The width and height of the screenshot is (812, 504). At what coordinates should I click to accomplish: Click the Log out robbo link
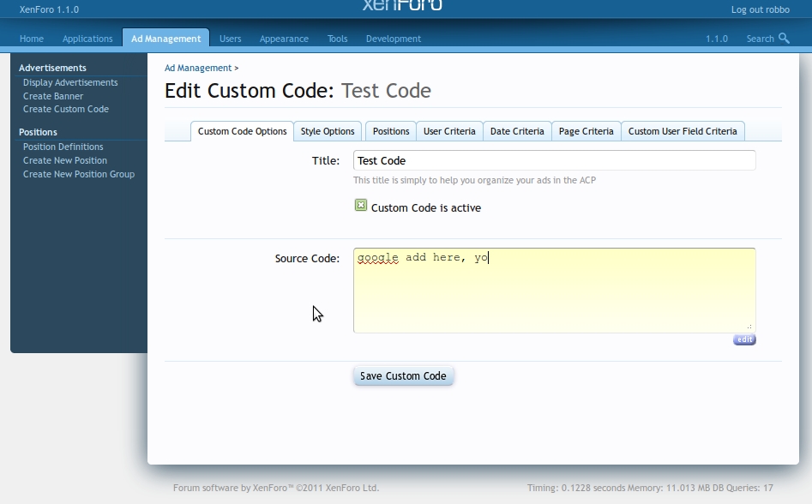(x=761, y=9)
